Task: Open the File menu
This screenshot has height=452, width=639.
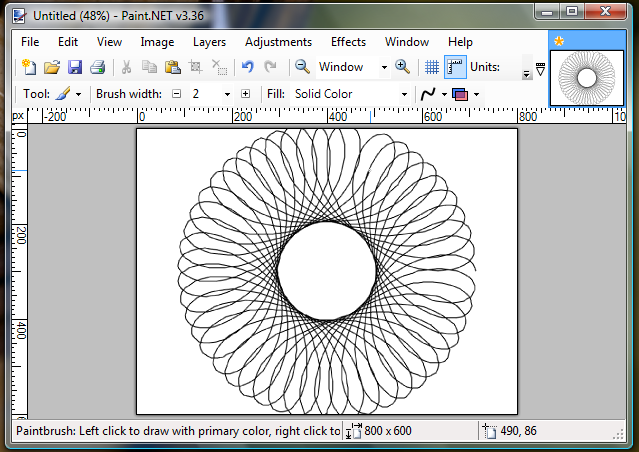Action: click(30, 42)
